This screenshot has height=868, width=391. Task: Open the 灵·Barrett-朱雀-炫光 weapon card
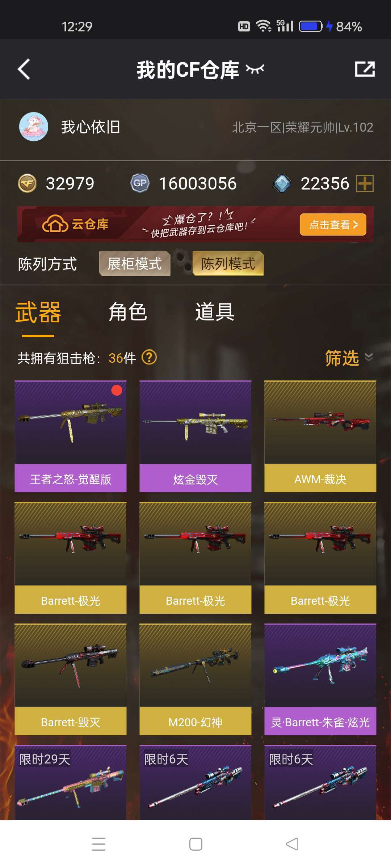320,679
